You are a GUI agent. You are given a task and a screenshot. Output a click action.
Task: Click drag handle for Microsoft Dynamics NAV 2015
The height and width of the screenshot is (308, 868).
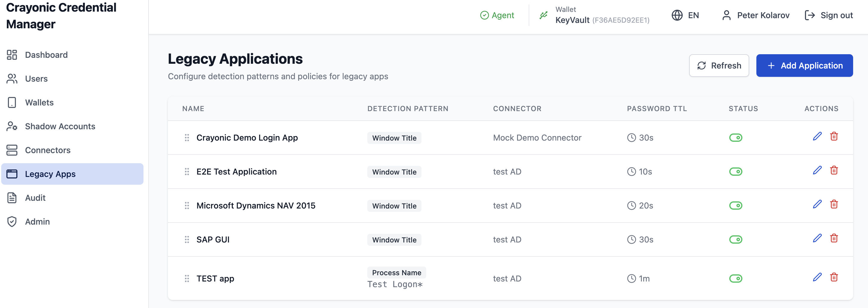click(x=187, y=206)
